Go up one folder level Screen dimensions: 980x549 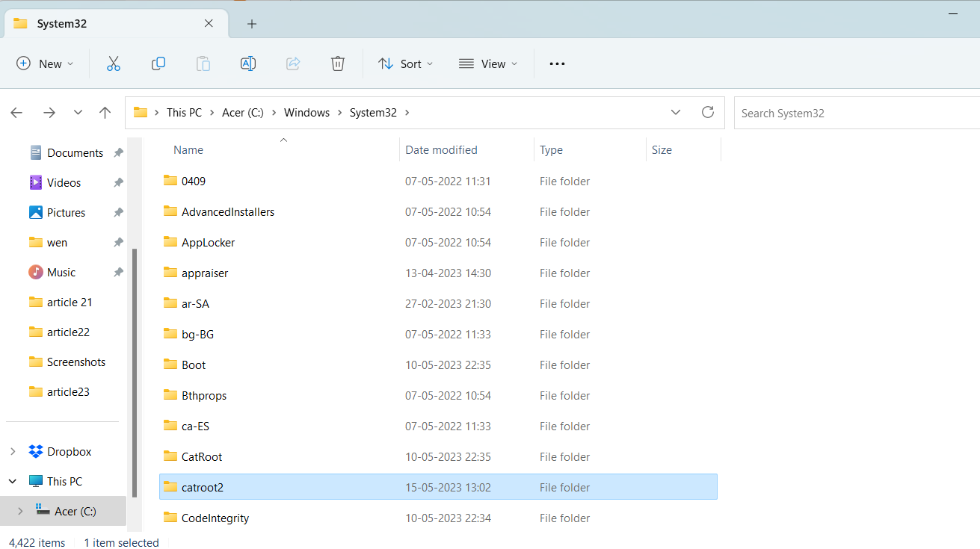click(105, 113)
